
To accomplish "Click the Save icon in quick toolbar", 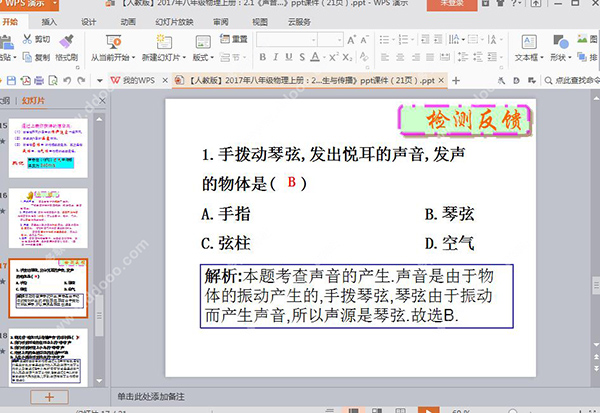I will [11, 80].
